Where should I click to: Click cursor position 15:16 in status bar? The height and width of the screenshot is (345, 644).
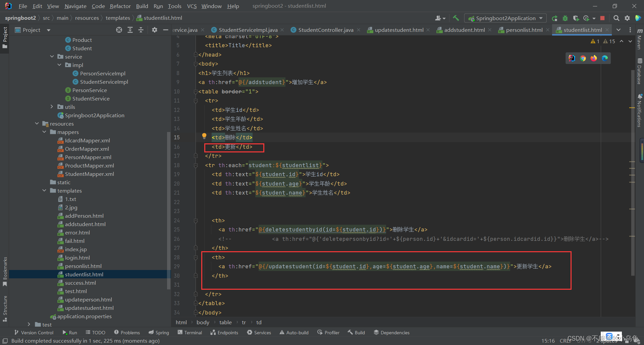548,341
